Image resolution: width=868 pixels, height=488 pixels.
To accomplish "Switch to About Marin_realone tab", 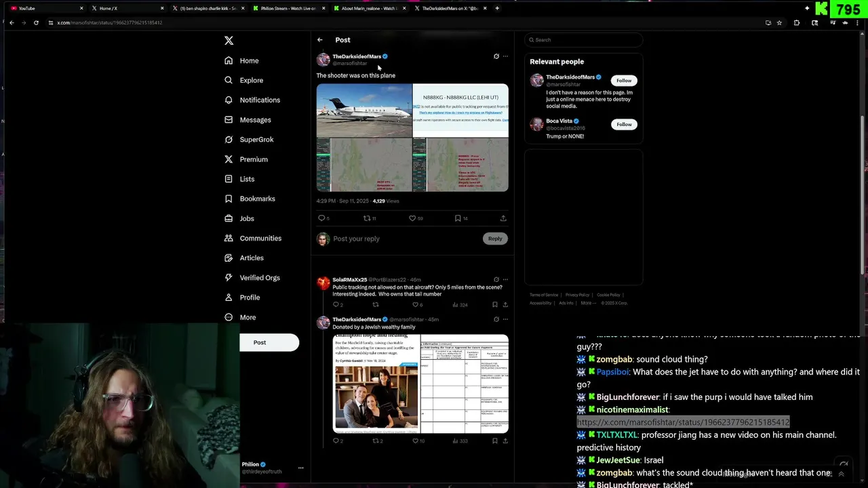I will pos(368,8).
